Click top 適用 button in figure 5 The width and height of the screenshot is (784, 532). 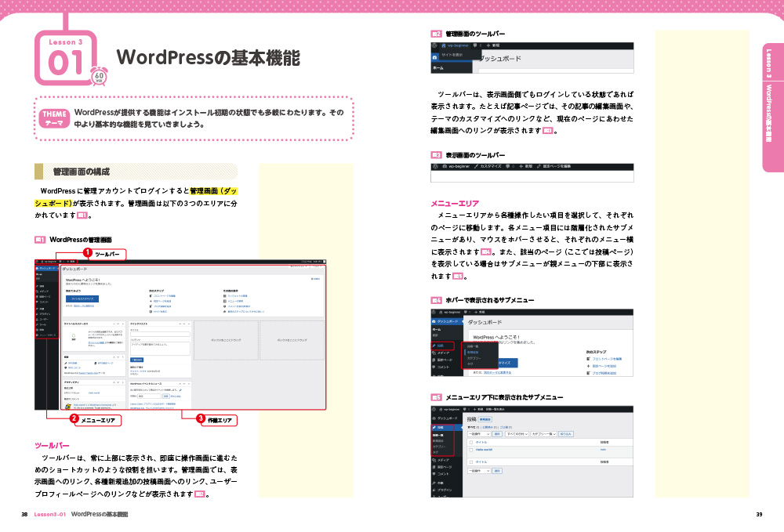(498, 434)
